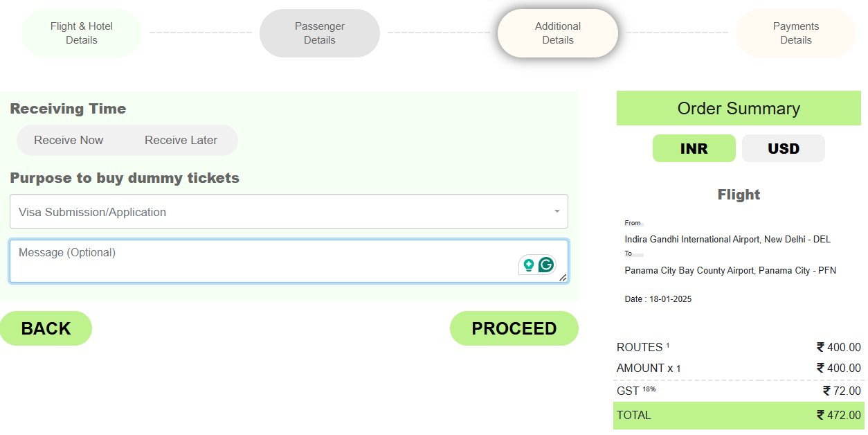
Task: Click the flight date 18-01-2025 text
Action: [x=658, y=299]
